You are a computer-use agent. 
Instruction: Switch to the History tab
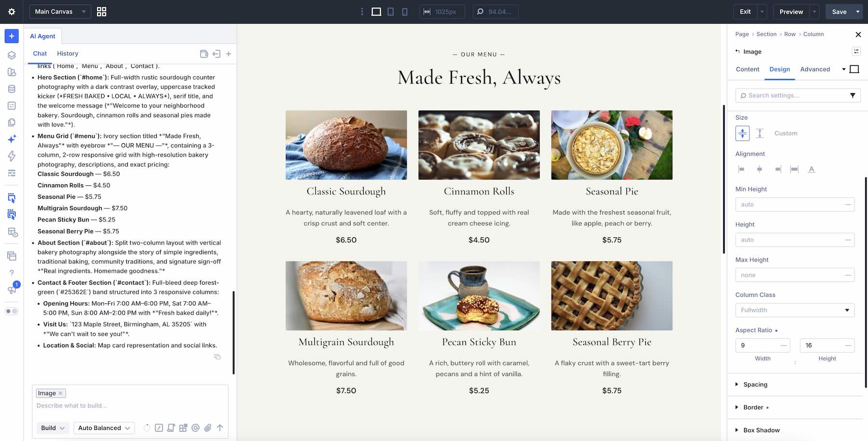click(68, 54)
